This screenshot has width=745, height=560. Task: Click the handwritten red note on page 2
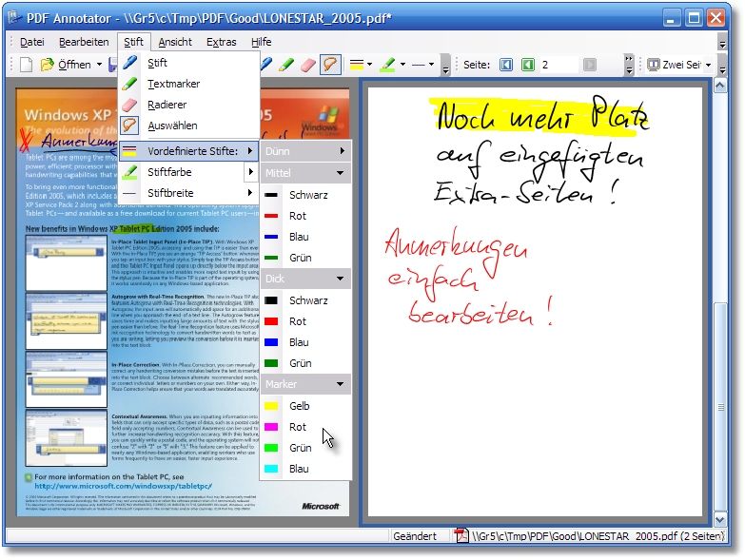point(468,278)
